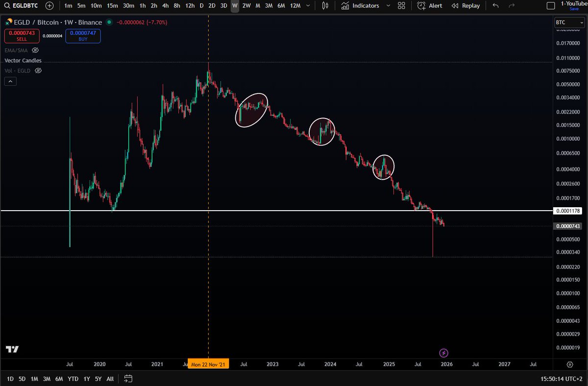Select the D daily timeframe
This screenshot has height=386, width=588.
201,6
